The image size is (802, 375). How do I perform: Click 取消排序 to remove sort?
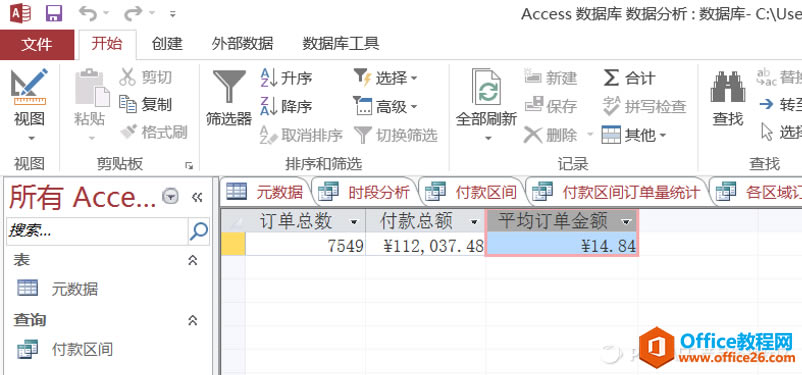301,135
